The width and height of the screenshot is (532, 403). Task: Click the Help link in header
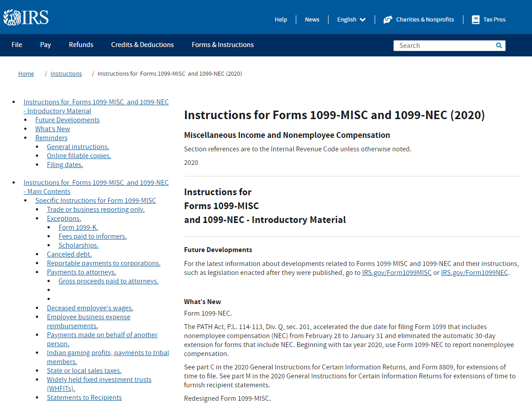click(x=281, y=20)
